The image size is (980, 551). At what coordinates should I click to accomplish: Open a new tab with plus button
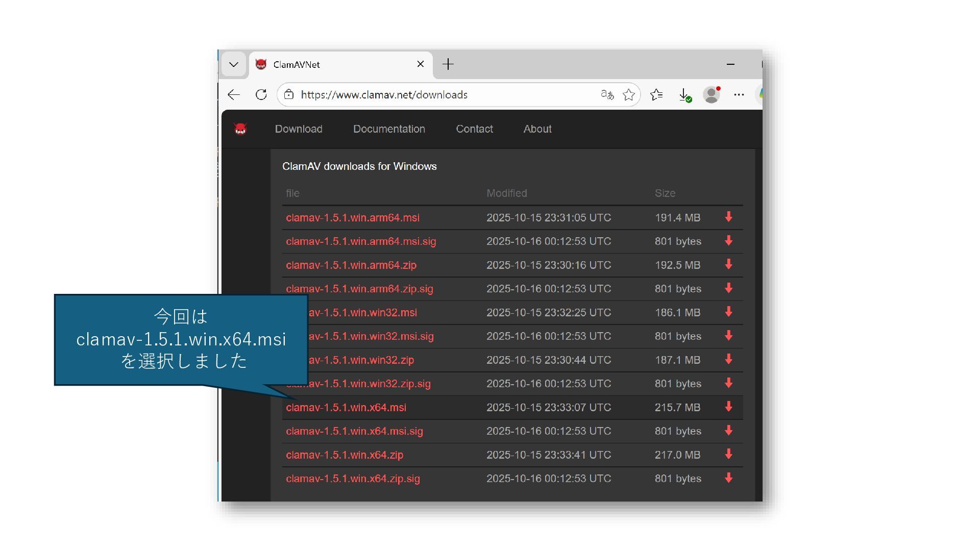pos(448,64)
